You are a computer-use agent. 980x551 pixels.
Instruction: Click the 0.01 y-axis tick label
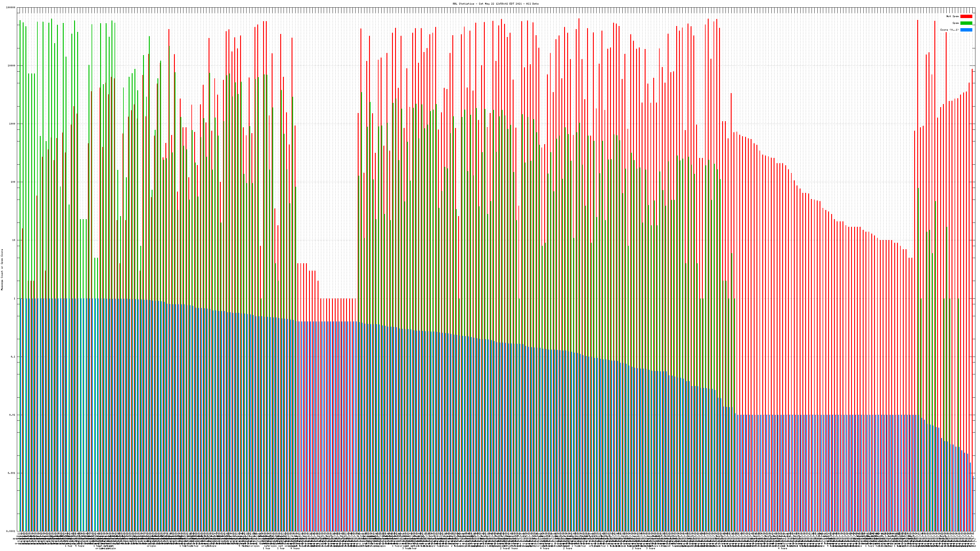(x=13, y=415)
